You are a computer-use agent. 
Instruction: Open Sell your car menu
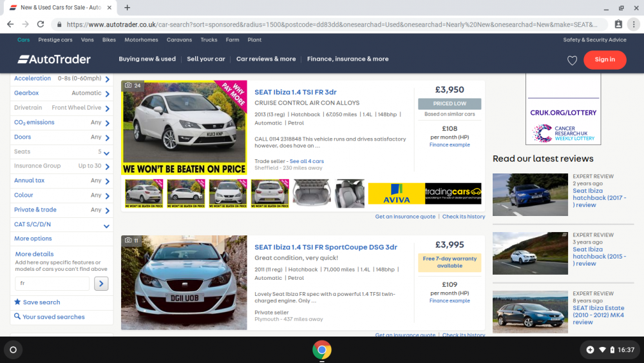(206, 59)
